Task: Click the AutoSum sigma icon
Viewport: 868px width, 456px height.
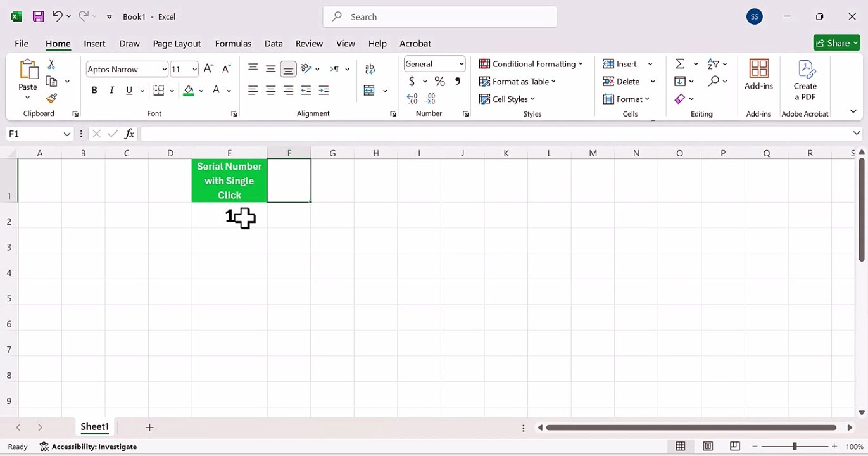Action: [x=680, y=64]
